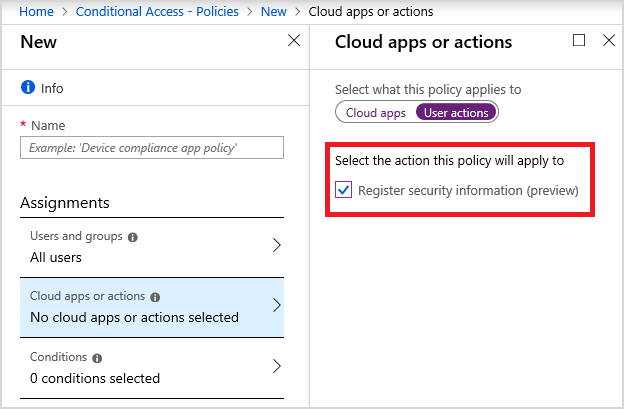Close the Cloud apps or actions panel

tap(609, 41)
